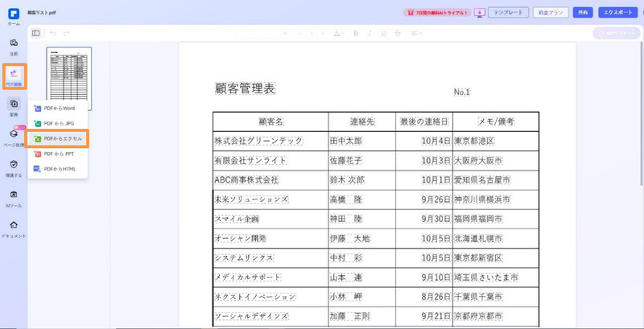Click the No.1 text in document
This screenshot has width=644, height=329.
point(462,93)
